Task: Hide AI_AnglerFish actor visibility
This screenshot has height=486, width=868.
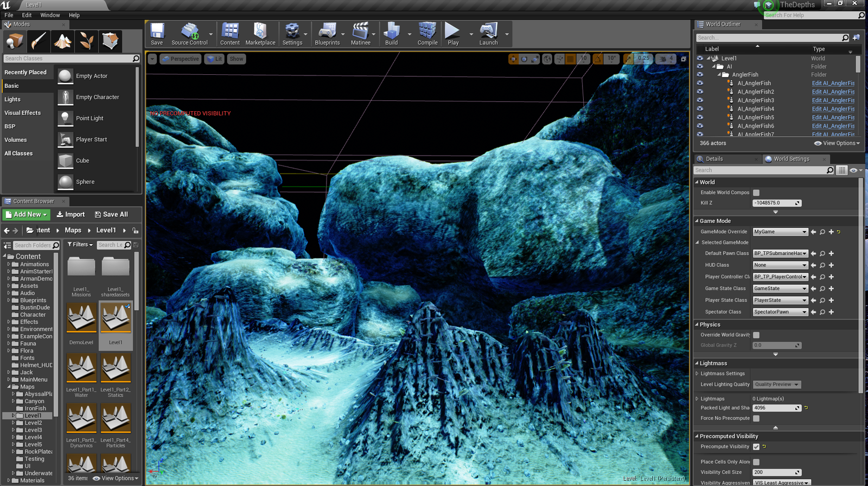Action: [x=700, y=83]
